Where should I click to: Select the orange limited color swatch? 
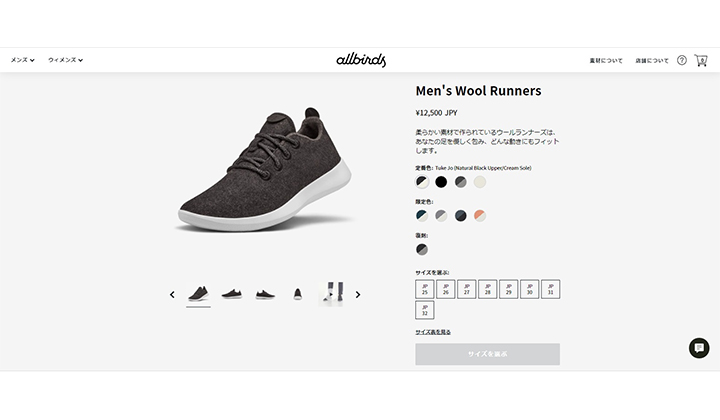click(x=480, y=216)
